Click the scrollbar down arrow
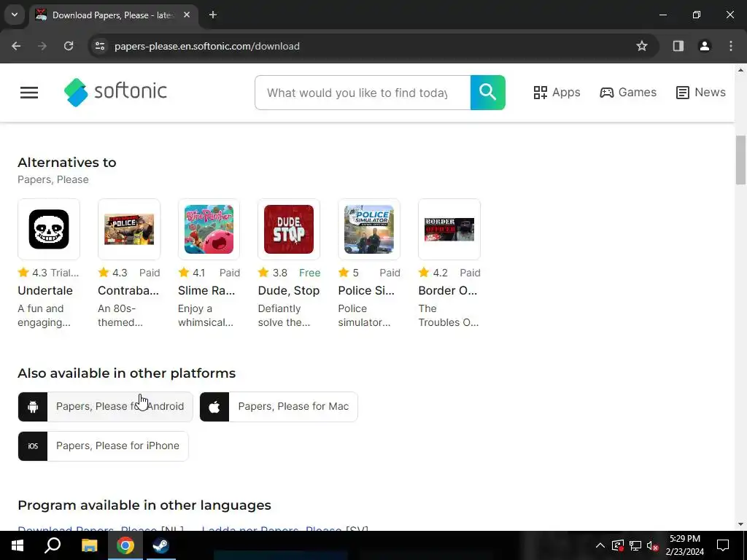Viewport: 747px width, 560px height. click(740, 524)
